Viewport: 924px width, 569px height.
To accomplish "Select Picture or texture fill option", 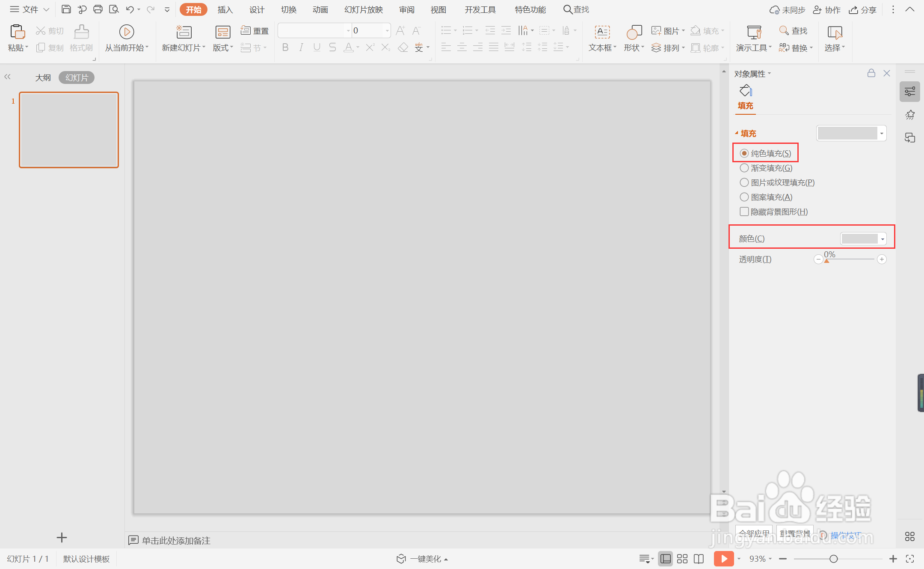I will coord(744,182).
